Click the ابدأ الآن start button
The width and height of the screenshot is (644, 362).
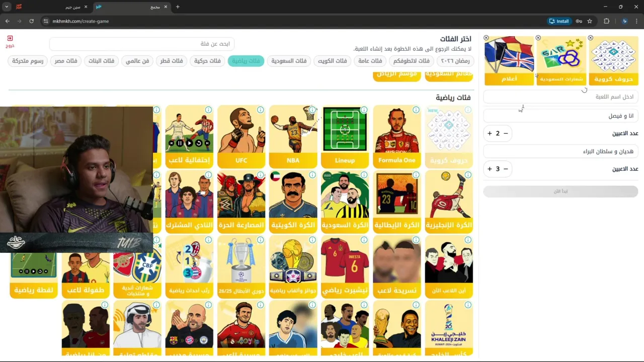pyautogui.click(x=560, y=191)
